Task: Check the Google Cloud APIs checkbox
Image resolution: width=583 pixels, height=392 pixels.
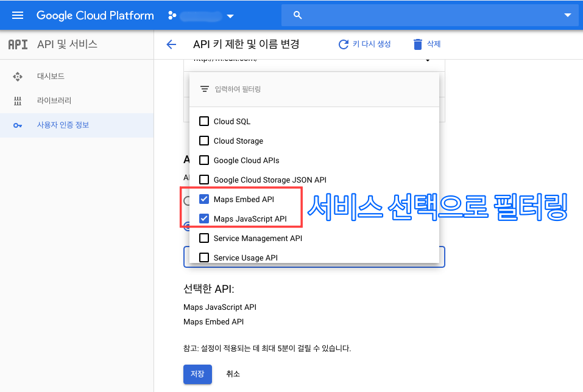Action: pos(204,160)
